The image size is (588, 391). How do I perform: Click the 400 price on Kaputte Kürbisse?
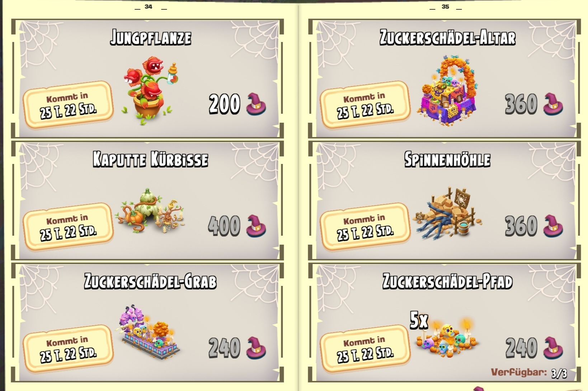click(224, 226)
